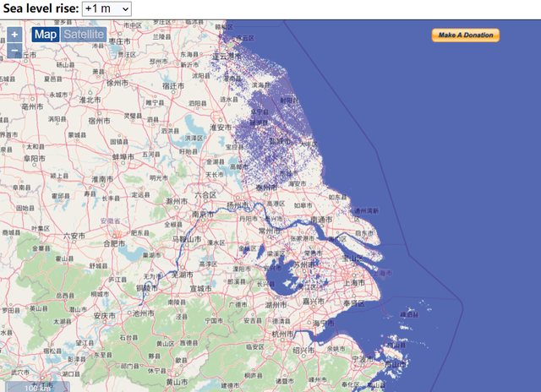This screenshot has width=541, height=392.
Task: Click the 泰州市 city label
Action: [x=267, y=188]
